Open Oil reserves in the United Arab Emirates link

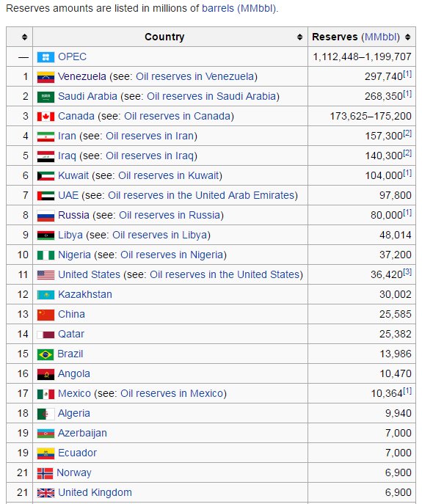tap(201, 195)
